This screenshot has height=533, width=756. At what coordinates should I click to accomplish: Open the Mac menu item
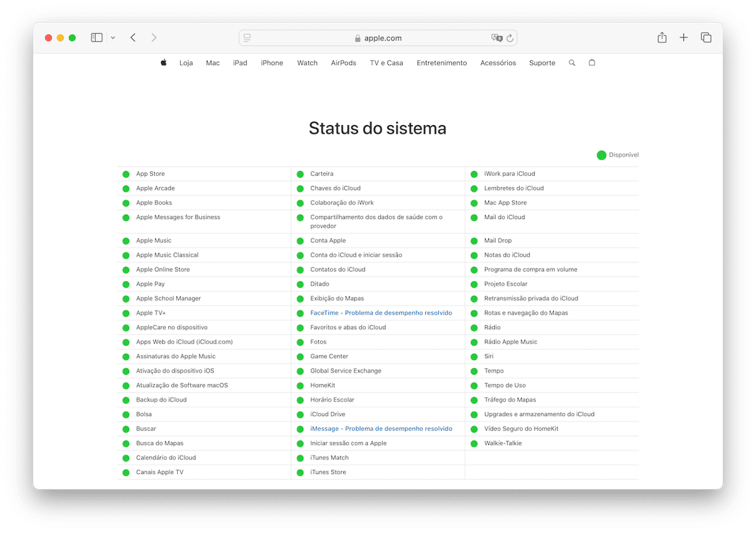coord(213,63)
